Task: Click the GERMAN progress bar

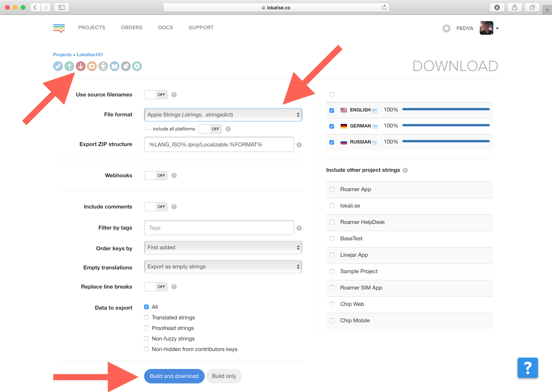Action: [x=446, y=125]
